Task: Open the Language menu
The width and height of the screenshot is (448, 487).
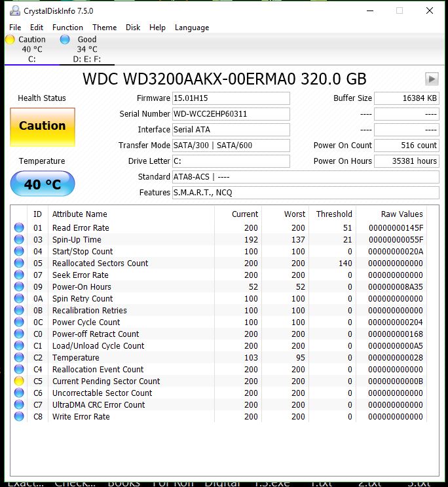Action: [x=192, y=28]
